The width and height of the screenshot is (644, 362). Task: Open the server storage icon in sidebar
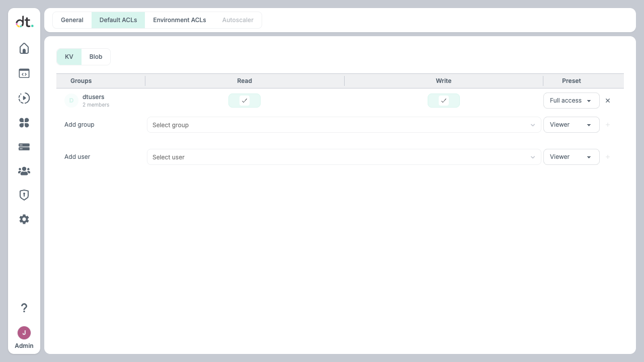coord(24,147)
